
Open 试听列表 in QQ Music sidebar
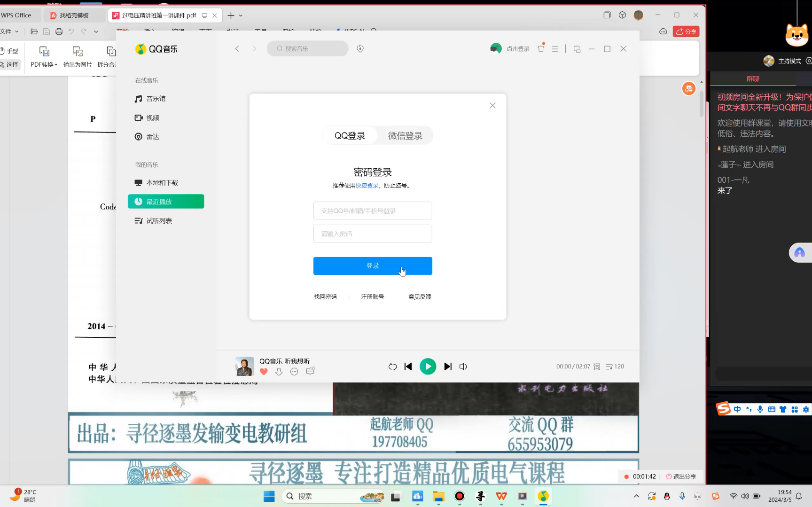153,221
